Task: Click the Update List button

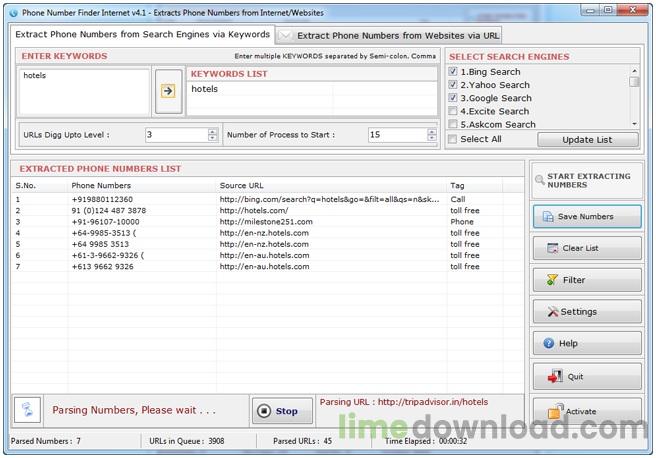Action: point(587,139)
